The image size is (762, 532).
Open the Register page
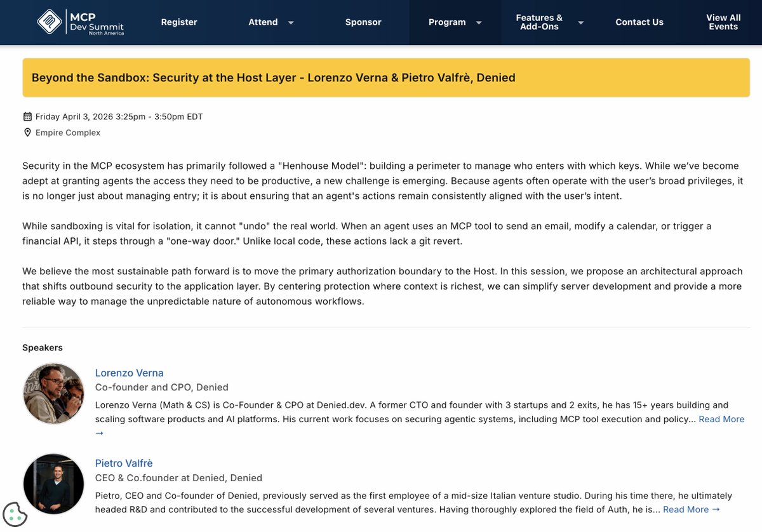pos(179,22)
